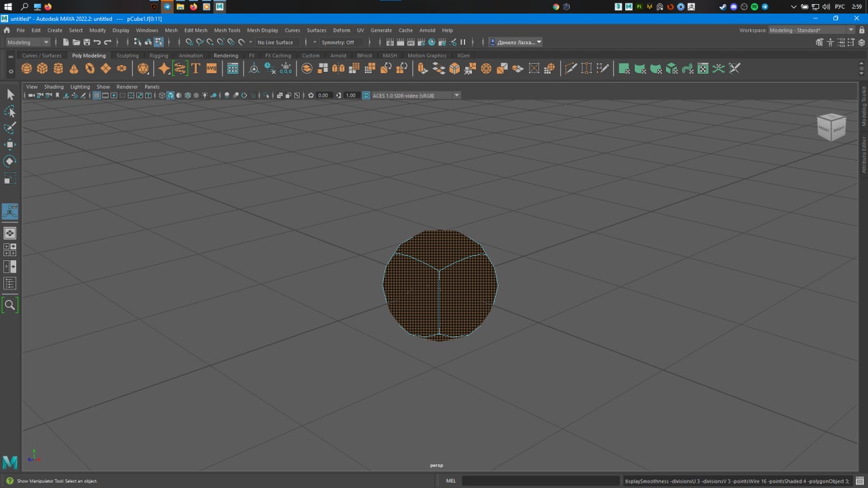Switch to the Sculpting shelf tab
This screenshot has height=488, width=868.
127,56
